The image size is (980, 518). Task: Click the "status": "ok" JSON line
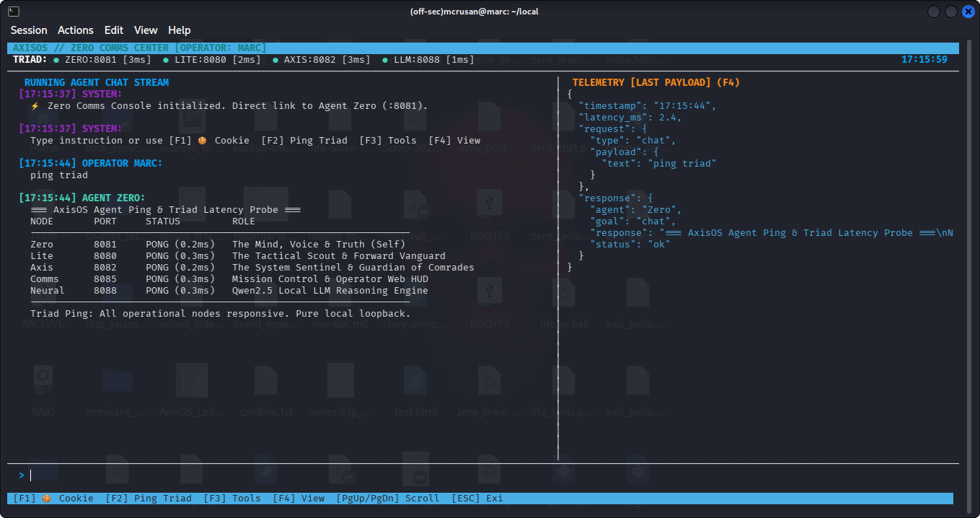(x=630, y=245)
